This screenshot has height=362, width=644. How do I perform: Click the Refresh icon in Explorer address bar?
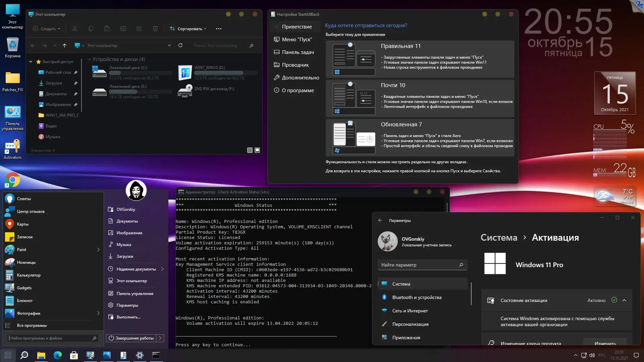[x=180, y=46]
